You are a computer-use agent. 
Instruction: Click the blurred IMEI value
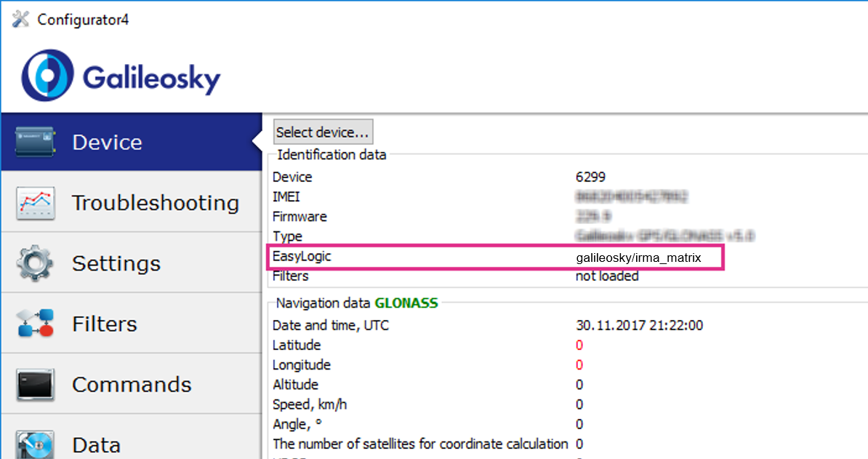coord(631,197)
